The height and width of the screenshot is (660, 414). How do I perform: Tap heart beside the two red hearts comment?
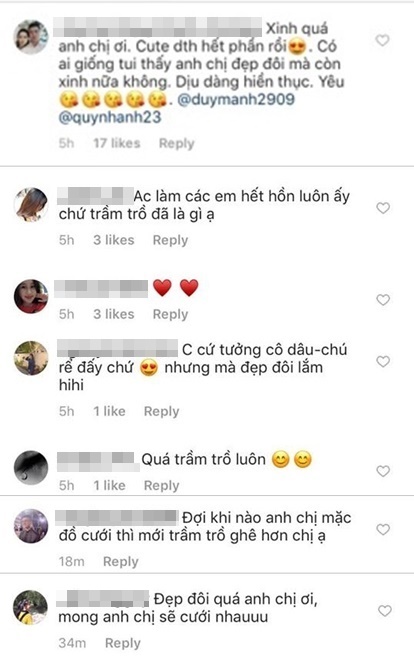pyautogui.click(x=382, y=300)
